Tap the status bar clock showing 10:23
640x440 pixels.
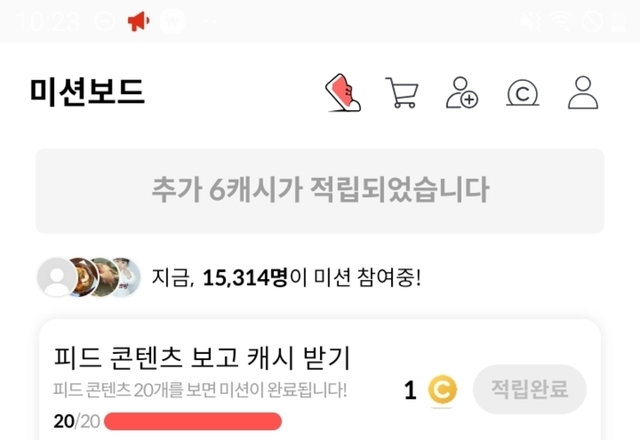point(48,21)
